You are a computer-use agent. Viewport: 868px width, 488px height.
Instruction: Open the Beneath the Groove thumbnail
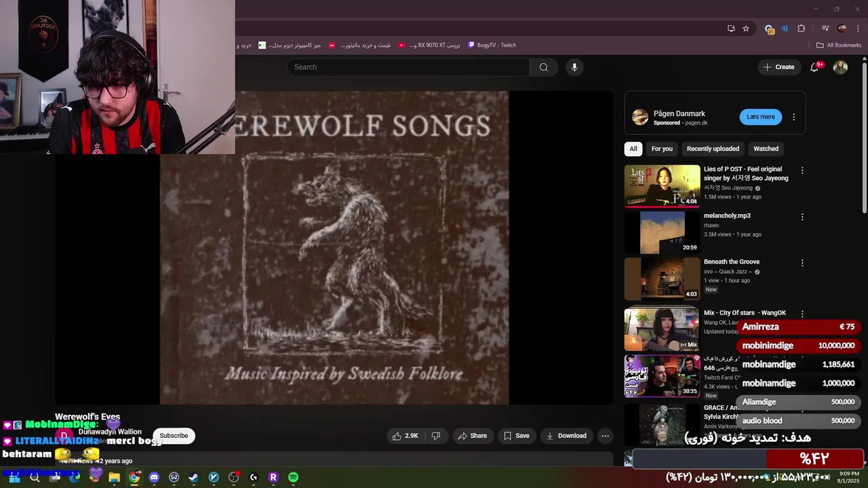click(x=662, y=279)
